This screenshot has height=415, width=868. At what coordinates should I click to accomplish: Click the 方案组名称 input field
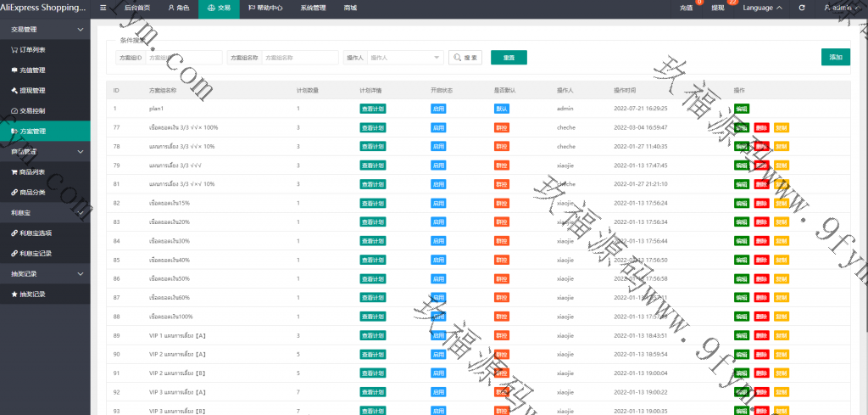tap(299, 58)
